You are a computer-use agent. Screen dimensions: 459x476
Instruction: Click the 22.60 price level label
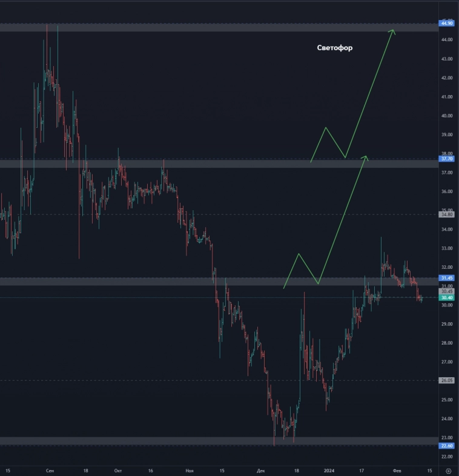point(447,446)
